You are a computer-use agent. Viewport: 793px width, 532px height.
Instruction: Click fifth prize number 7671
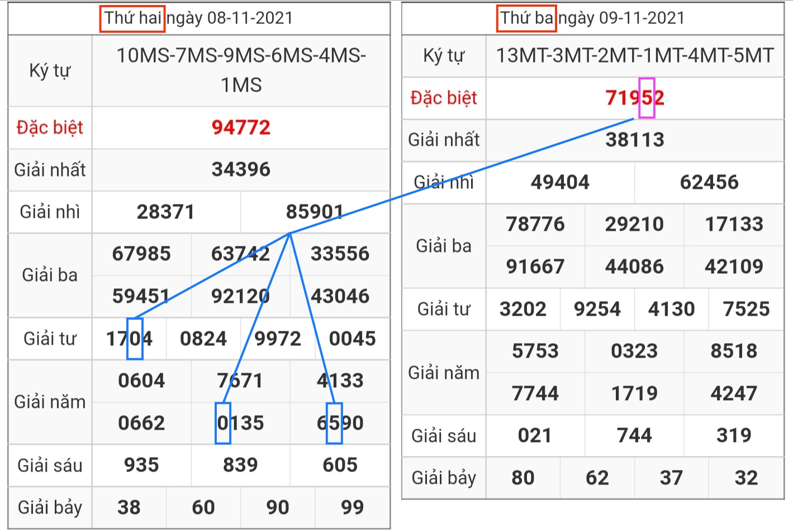pyautogui.click(x=240, y=381)
